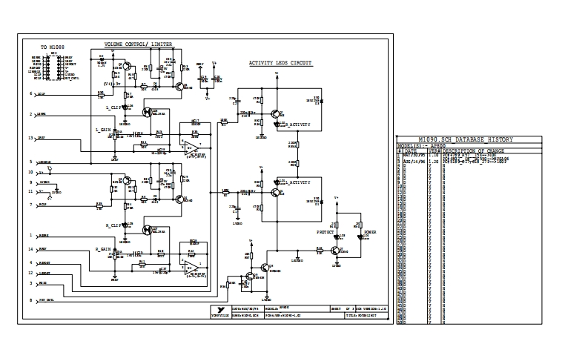Click input pin 6 on left edge
This screenshot has width=588, height=364.
[x=31, y=94]
